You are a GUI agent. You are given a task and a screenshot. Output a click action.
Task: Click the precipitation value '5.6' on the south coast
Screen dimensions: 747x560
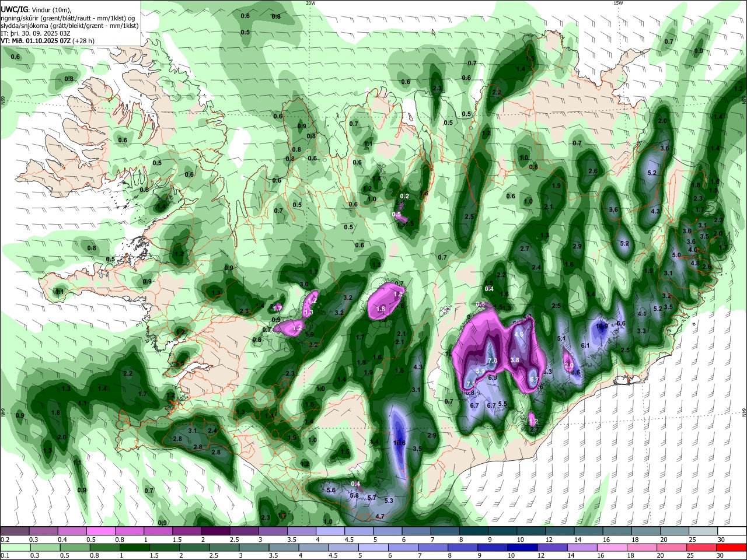[x=331, y=490]
